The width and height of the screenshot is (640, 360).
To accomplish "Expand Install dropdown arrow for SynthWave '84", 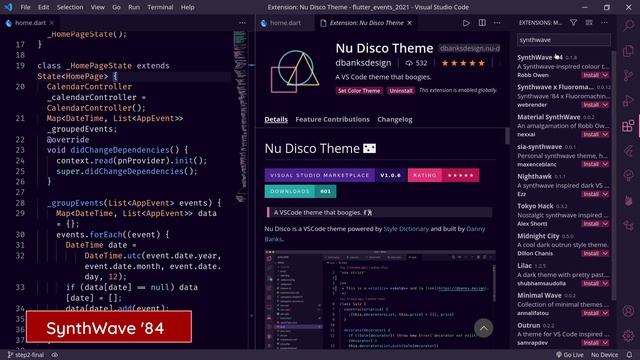I will (605, 75).
